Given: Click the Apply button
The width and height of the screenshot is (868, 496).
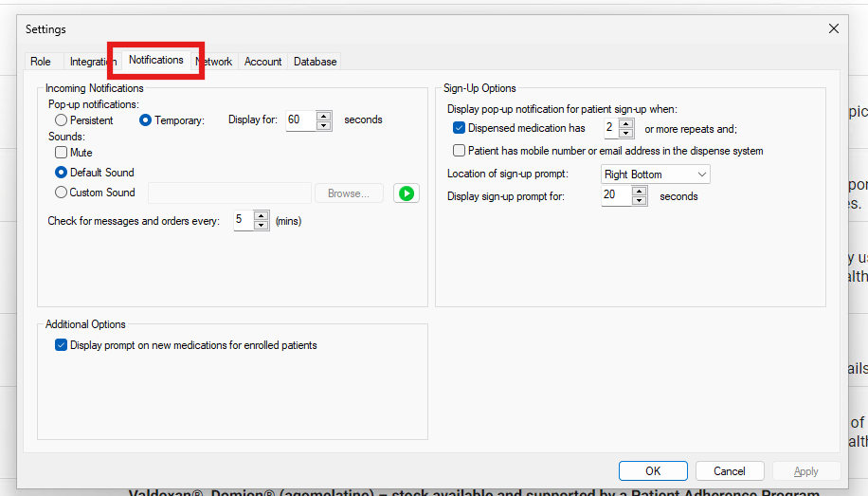Looking at the screenshot, I should (806, 471).
